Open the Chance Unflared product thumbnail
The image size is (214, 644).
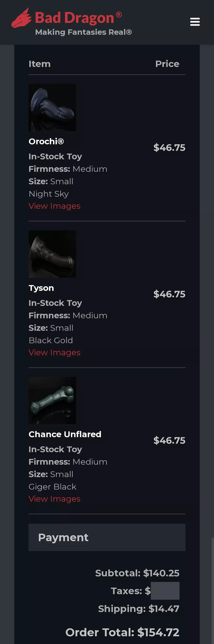click(x=52, y=400)
